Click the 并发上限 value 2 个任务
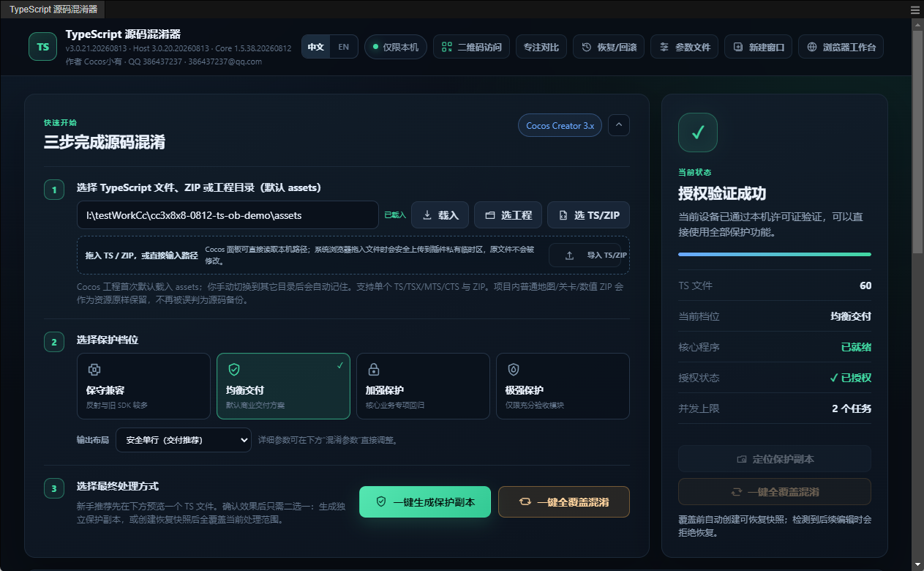924x571 pixels. [852, 408]
